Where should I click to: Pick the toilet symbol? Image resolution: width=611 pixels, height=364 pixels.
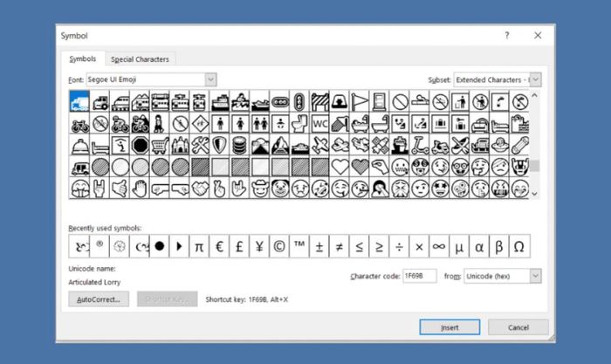[x=299, y=123]
